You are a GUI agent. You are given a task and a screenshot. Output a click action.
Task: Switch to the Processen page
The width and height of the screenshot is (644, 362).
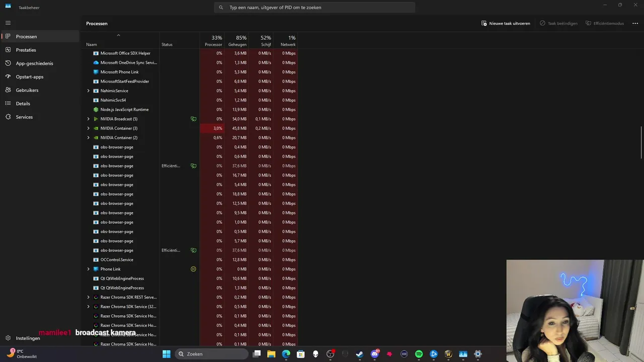coord(40,36)
